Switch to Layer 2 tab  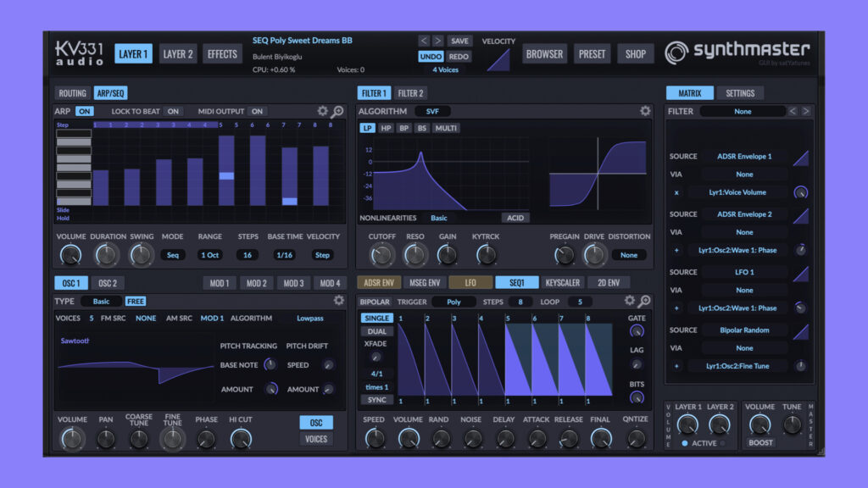178,53
